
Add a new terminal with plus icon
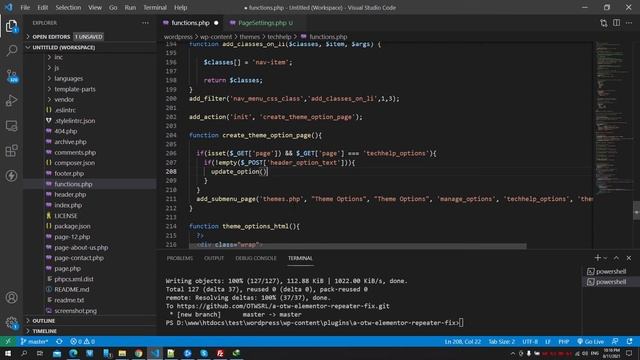(598, 258)
